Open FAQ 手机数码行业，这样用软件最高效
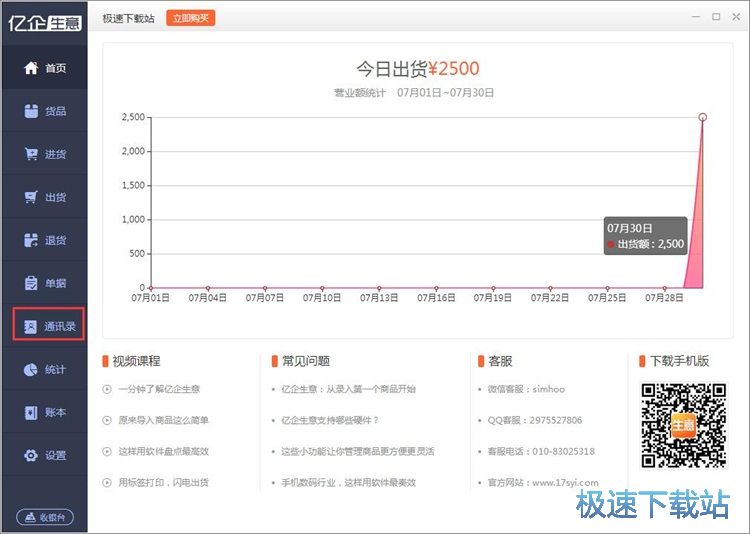Screen dimensions: 750x534 click(x=348, y=483)
